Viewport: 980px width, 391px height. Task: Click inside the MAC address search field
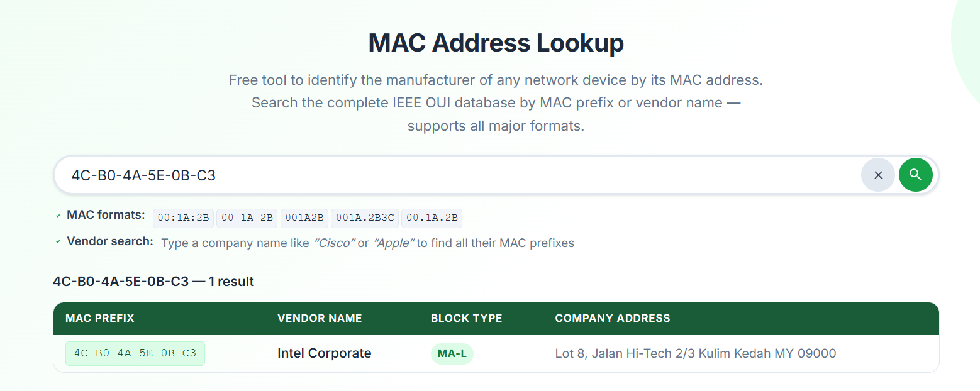click(440, 174)
